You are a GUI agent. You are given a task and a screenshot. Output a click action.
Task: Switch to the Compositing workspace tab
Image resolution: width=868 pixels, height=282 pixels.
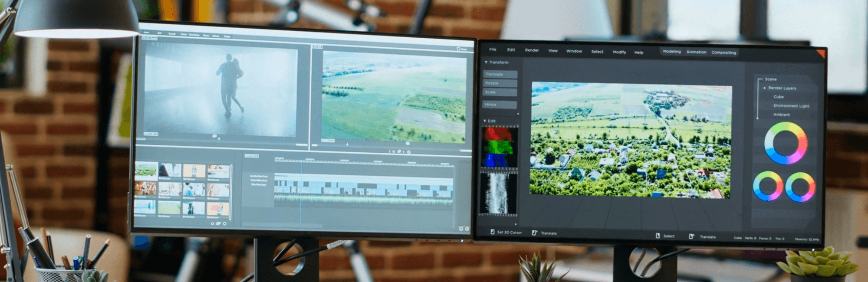(723, 52)
